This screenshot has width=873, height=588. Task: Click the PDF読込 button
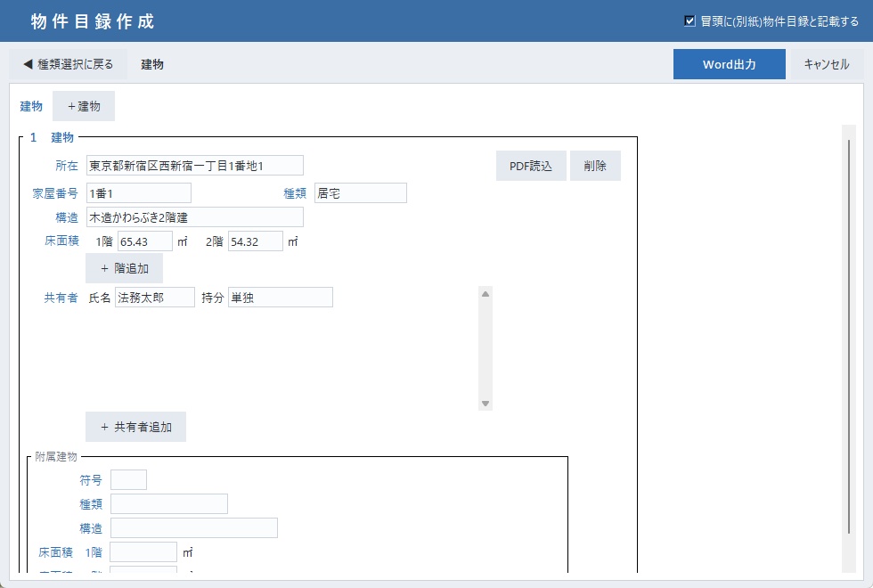click(x=531, y=166)
